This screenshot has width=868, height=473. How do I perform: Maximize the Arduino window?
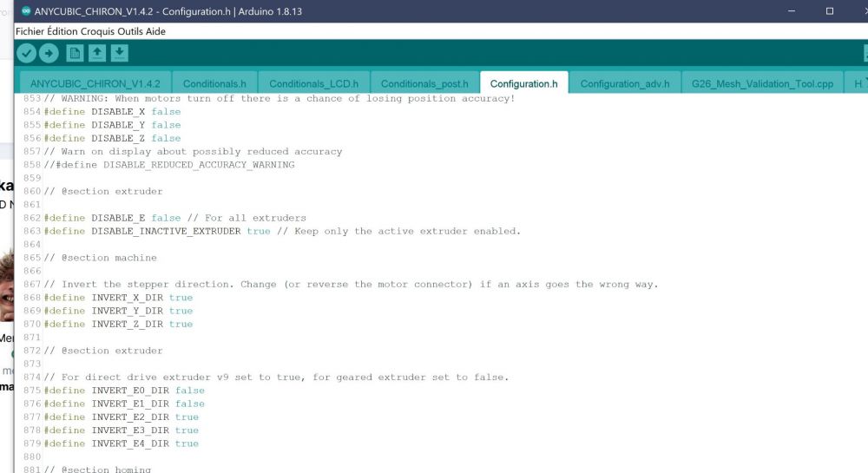pos(829,11)
